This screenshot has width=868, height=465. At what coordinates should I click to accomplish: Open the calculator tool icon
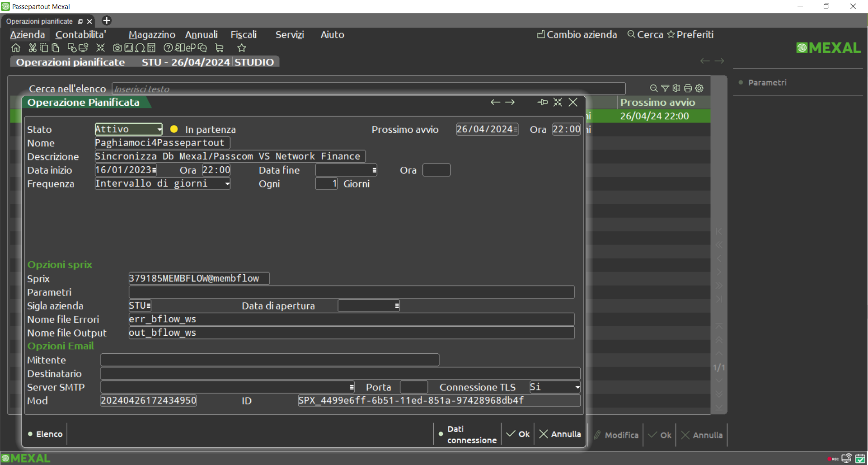pyautogui.click(x=151, y=48)
